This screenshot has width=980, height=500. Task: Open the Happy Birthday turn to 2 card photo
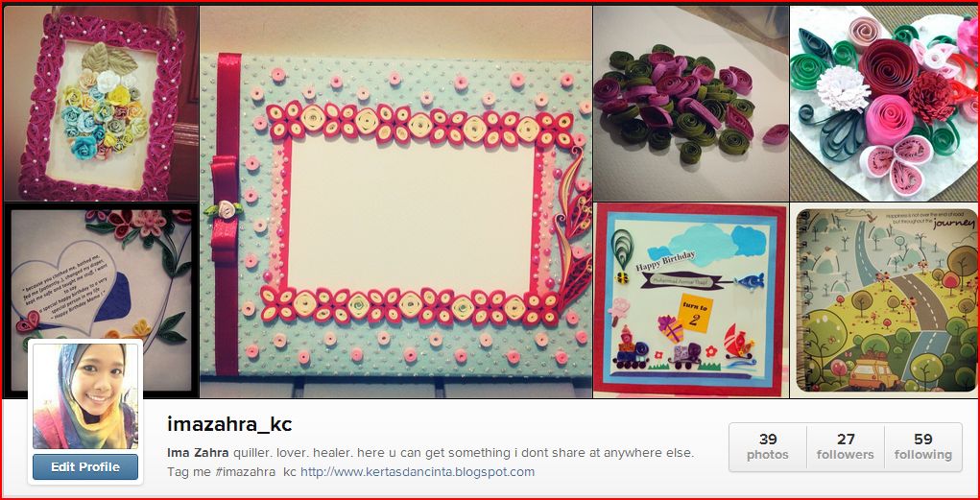click(691, 300)
